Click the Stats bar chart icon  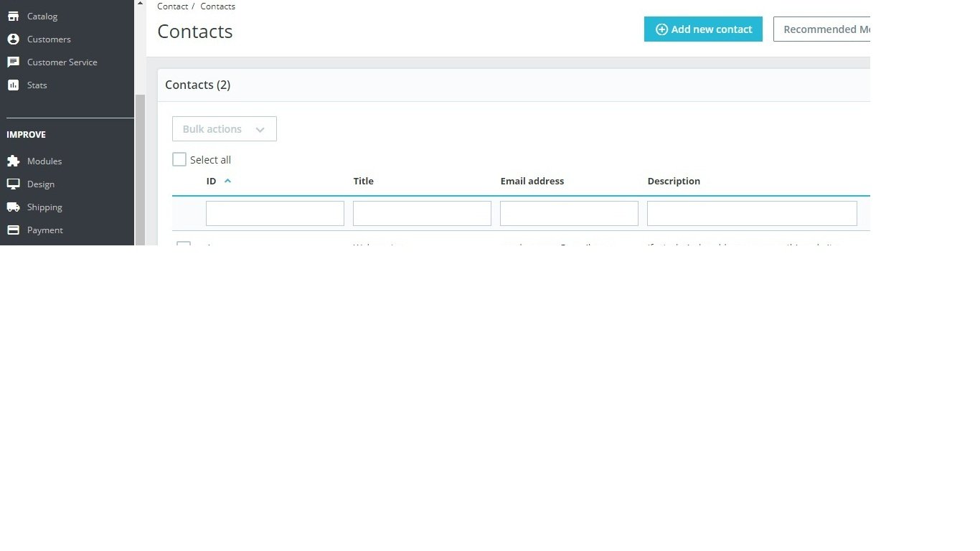(x=13, y=85)
